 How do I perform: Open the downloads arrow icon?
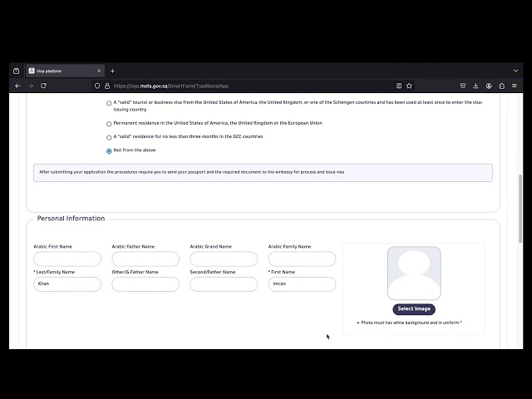click(x=475, y=86)
